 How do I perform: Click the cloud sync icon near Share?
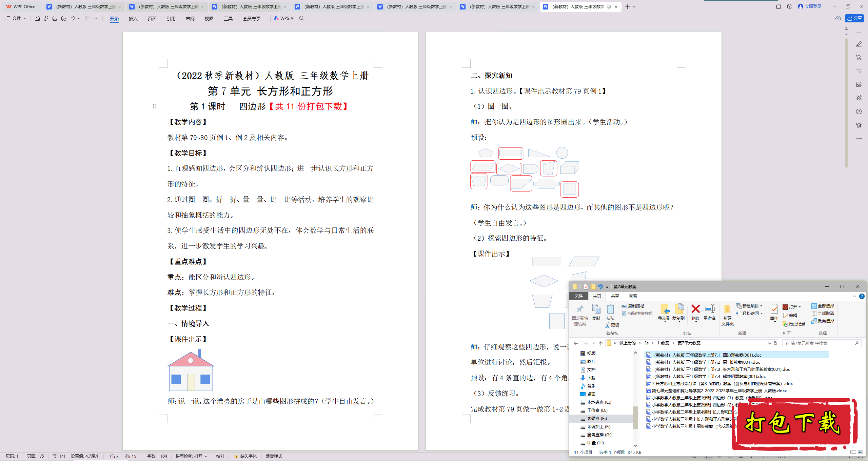coord(838,18)
